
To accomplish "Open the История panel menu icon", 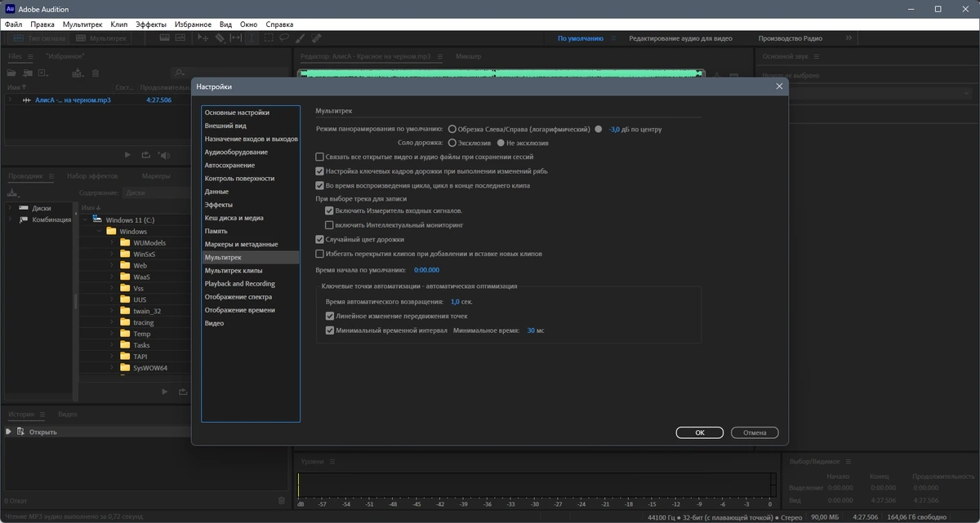I will (x=42, y=414).
